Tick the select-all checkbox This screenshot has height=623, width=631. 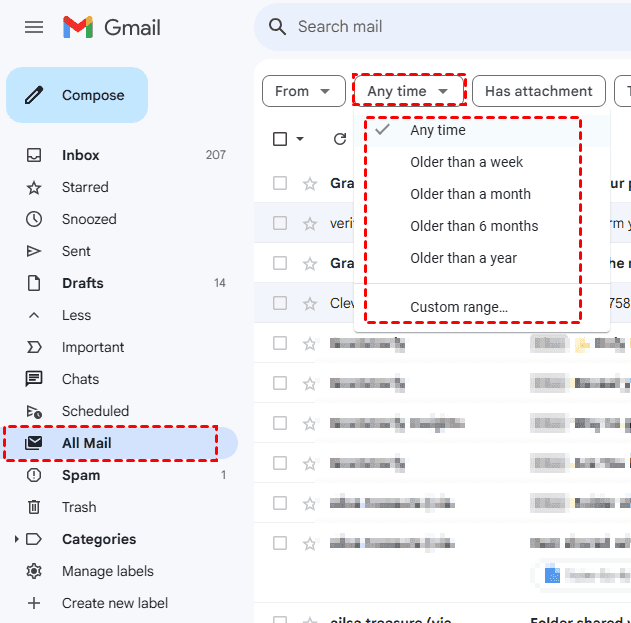pyautogui.click(x=280, y=139)
